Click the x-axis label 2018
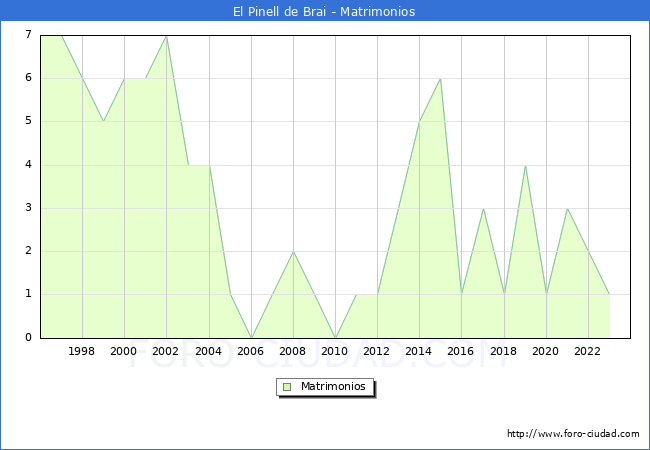650x450 pixels. point(504,351)
